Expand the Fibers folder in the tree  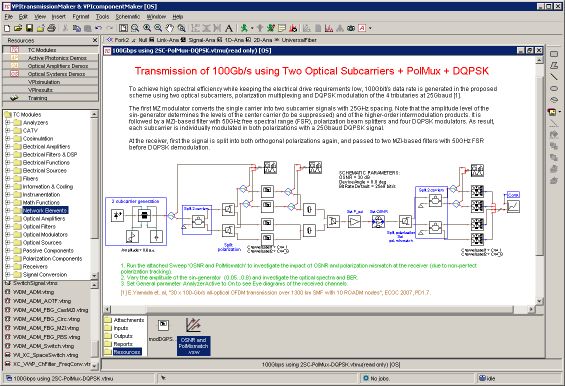8,178
